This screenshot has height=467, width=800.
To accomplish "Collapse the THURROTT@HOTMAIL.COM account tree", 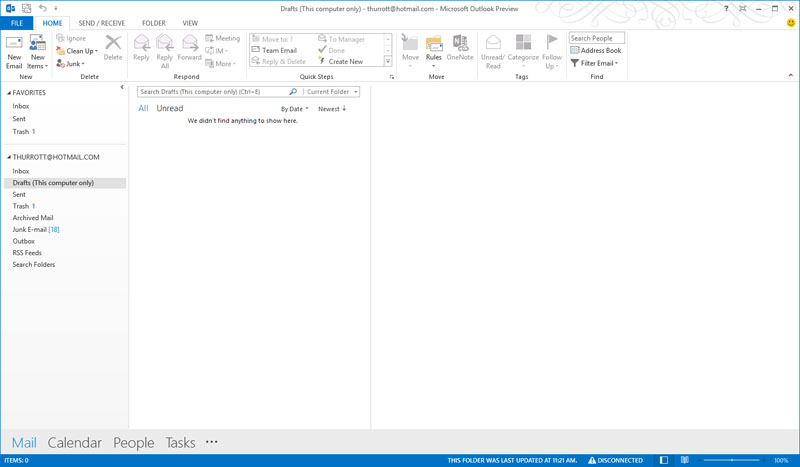I will click(9, 157).
